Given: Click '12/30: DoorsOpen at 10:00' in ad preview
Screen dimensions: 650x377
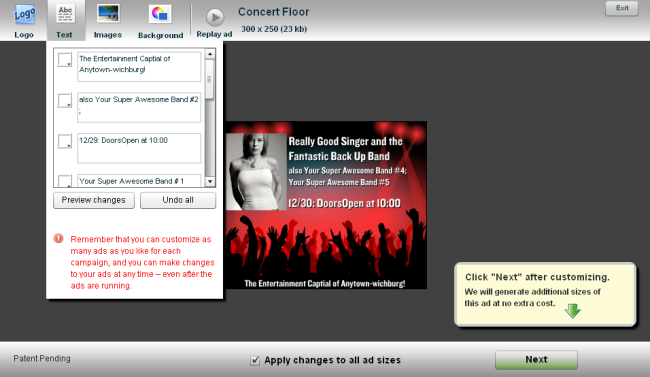Looking at the screenshot, I should click(344, 203).
